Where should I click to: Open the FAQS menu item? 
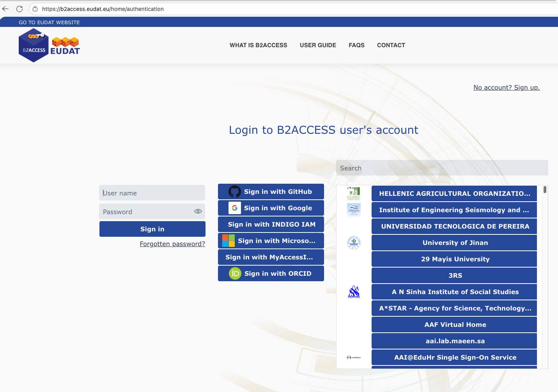coord(356,45)
